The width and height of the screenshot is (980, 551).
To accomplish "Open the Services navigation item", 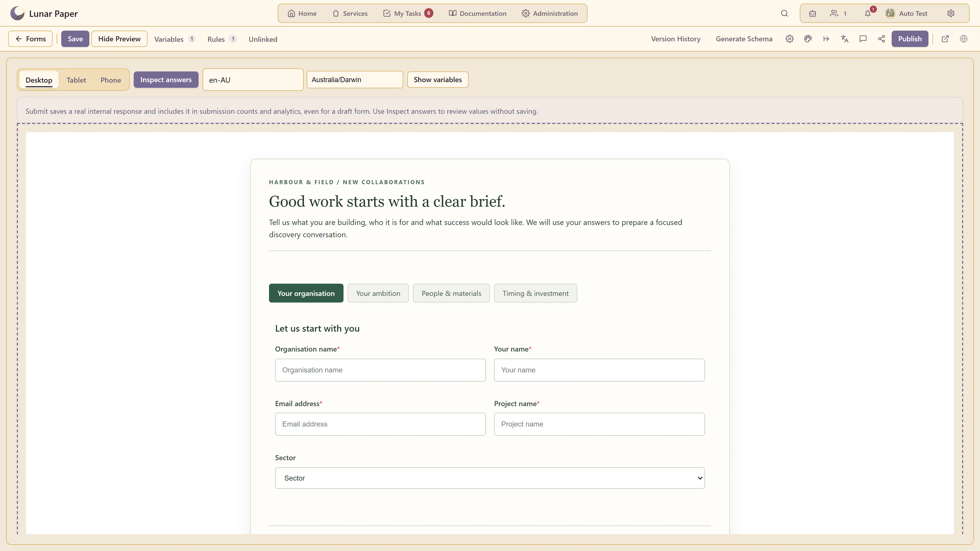I will (350, 13).
